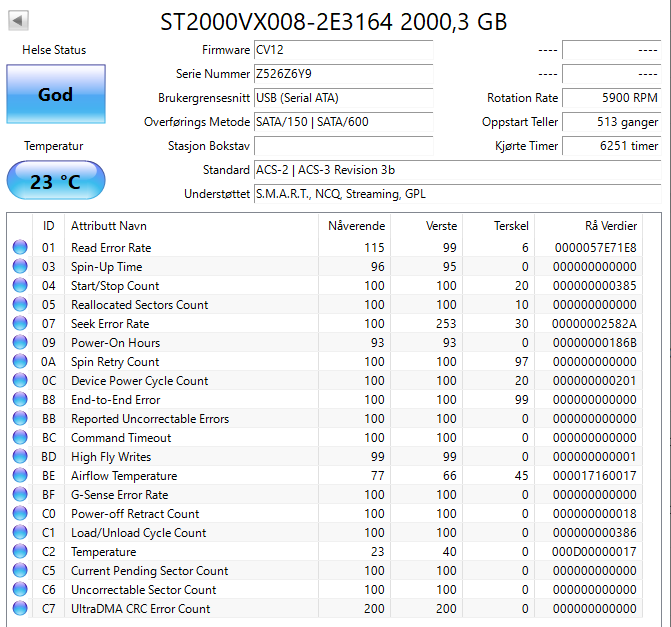Click the Attributt Navn column header
The image size is (671, 627).
(108, 225)
